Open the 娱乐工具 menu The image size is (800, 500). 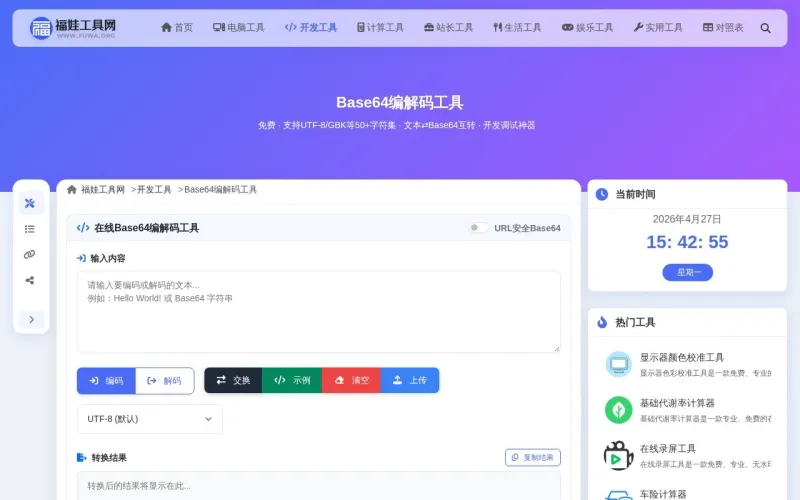click(x=587, y=28)
